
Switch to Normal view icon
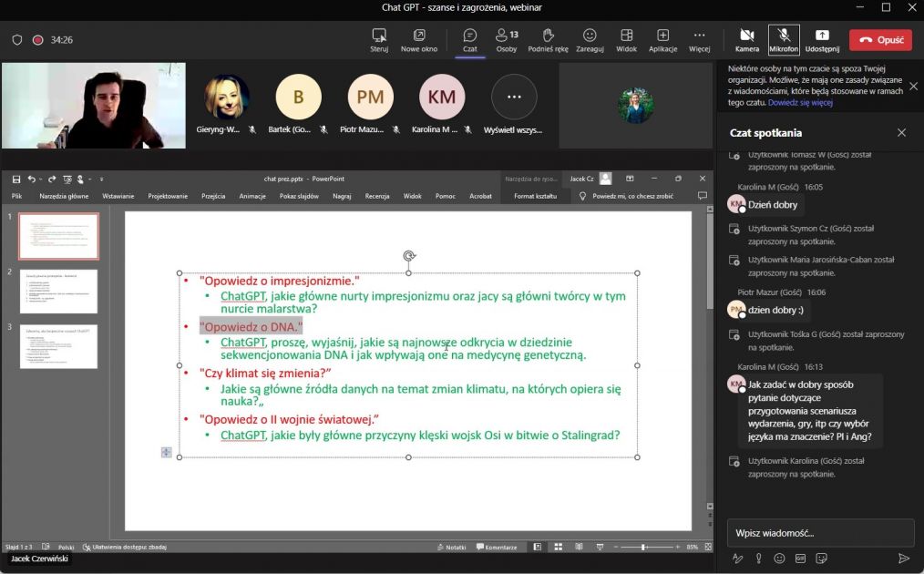pyautogui.click(x=538, y=547)
